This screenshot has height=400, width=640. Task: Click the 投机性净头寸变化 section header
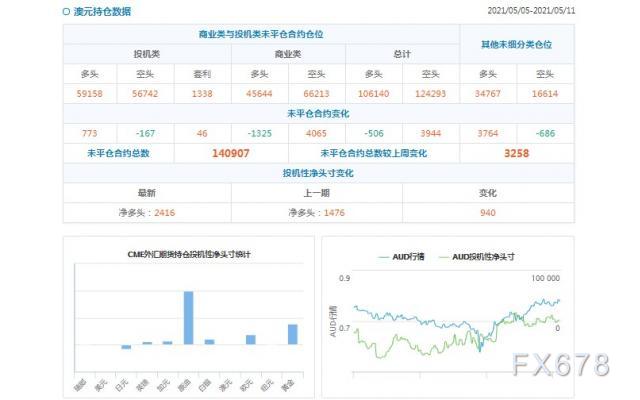point(318,173)
